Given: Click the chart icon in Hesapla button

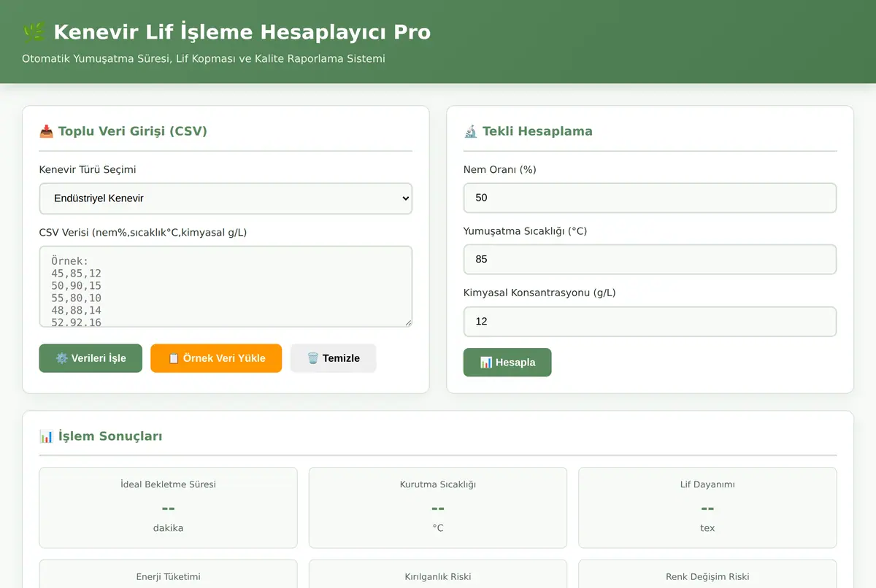Looking at the screenshot, I should coord(486,363).
